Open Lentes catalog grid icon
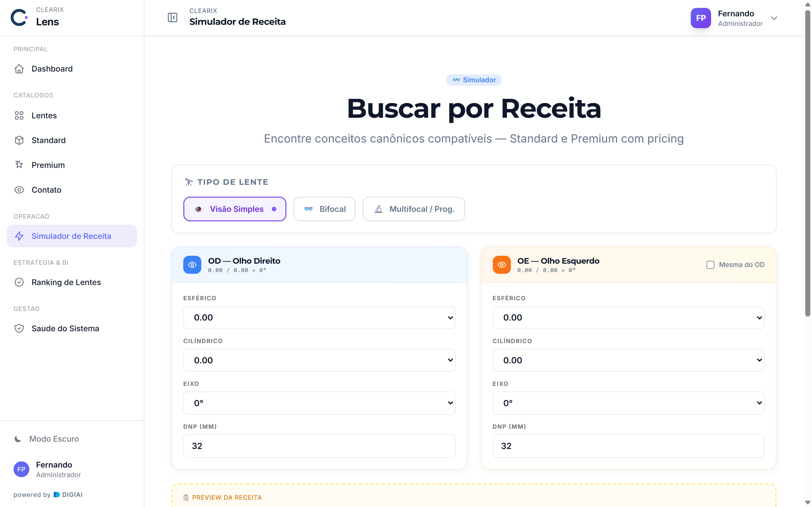Image resolution: width=812 pixels, height=507 pixels. [x=19, y=115]
